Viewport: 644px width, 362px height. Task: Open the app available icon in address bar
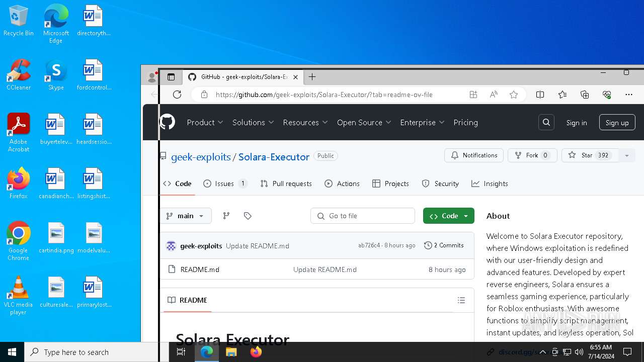coord(473,95)
